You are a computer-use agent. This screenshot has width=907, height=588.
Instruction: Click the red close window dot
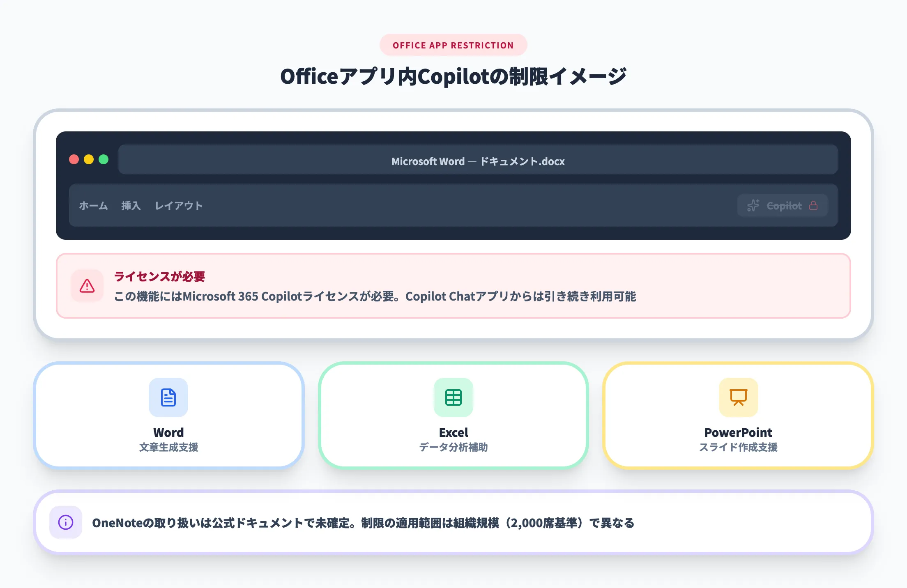point(74,159)
